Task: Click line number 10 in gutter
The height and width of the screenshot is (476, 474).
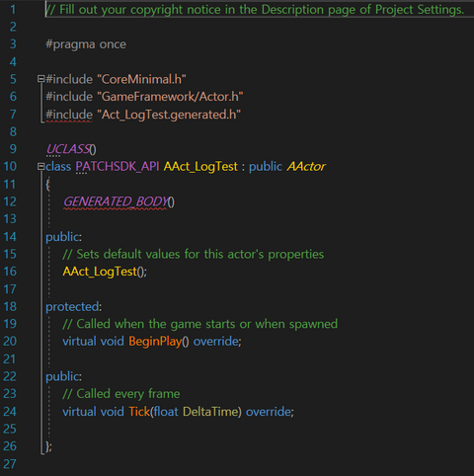Action: coord(10,166)
